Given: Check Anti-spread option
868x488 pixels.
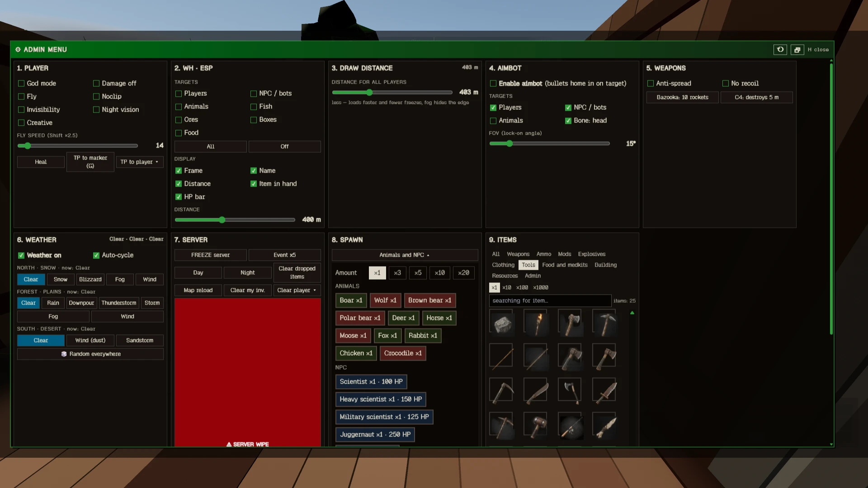Looking at the screenshot, I should [651, 84].
